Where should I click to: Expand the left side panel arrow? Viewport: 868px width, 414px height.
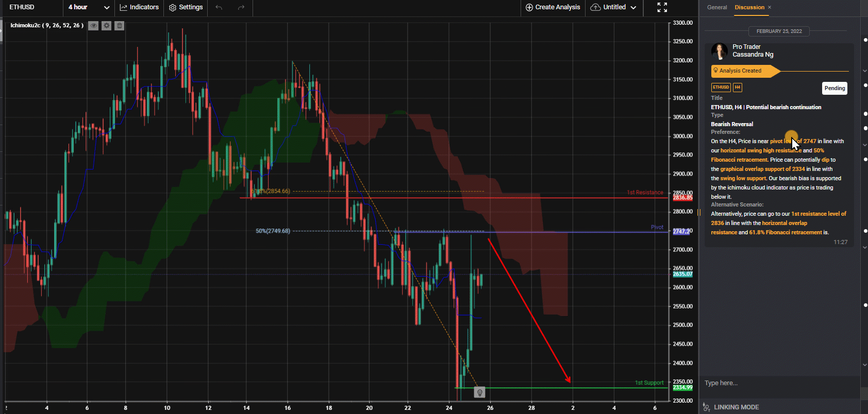[x=2, y=31]
